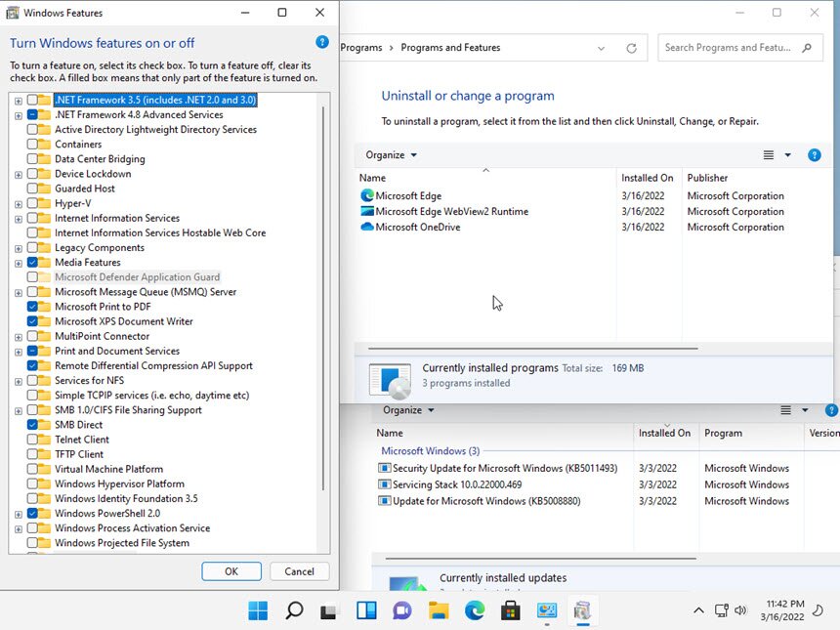Screen dimensions: 840x630
Task: Launch Chat from the taskbar
Action: (401, 610)
